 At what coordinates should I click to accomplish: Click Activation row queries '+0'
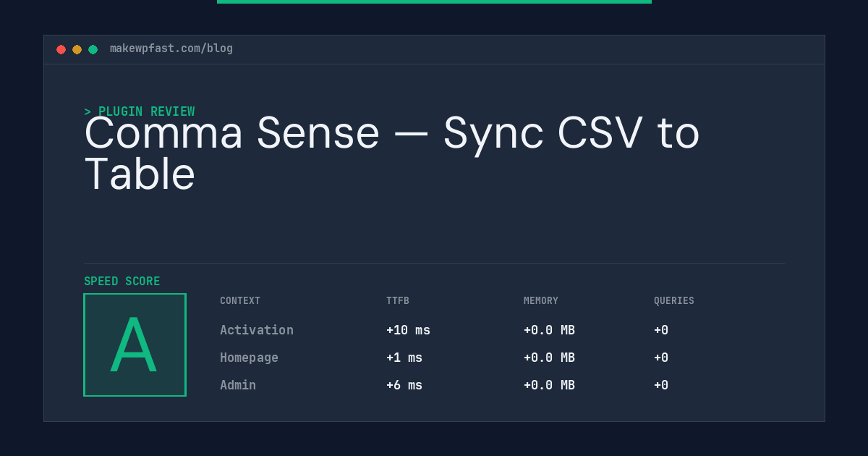[661, 330]
